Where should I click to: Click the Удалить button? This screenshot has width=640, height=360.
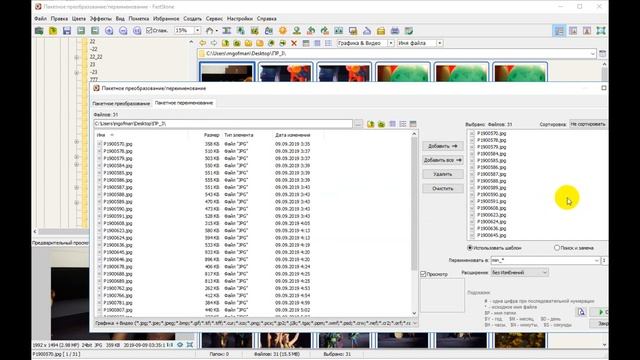pyautogui.click(x=442, y=174)
